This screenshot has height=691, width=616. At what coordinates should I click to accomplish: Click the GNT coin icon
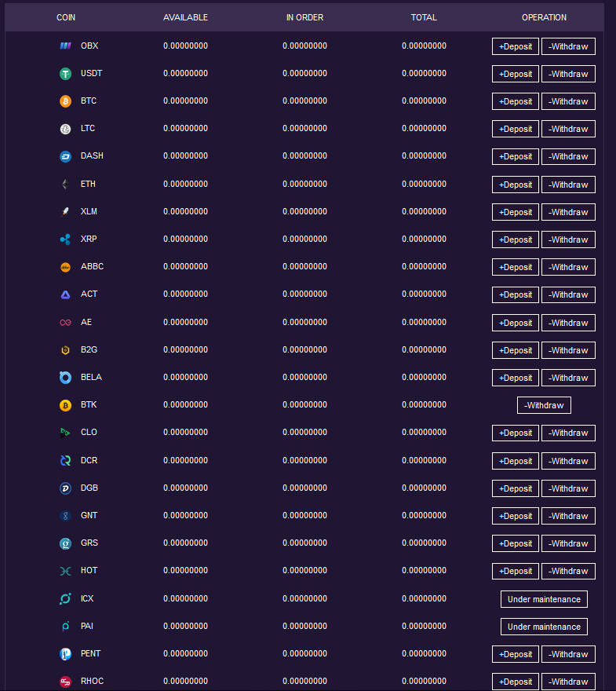coord(66,516)
